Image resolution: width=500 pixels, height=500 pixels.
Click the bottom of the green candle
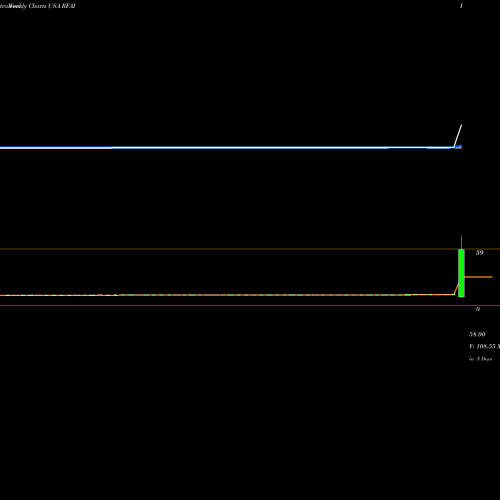click(461, 296)
